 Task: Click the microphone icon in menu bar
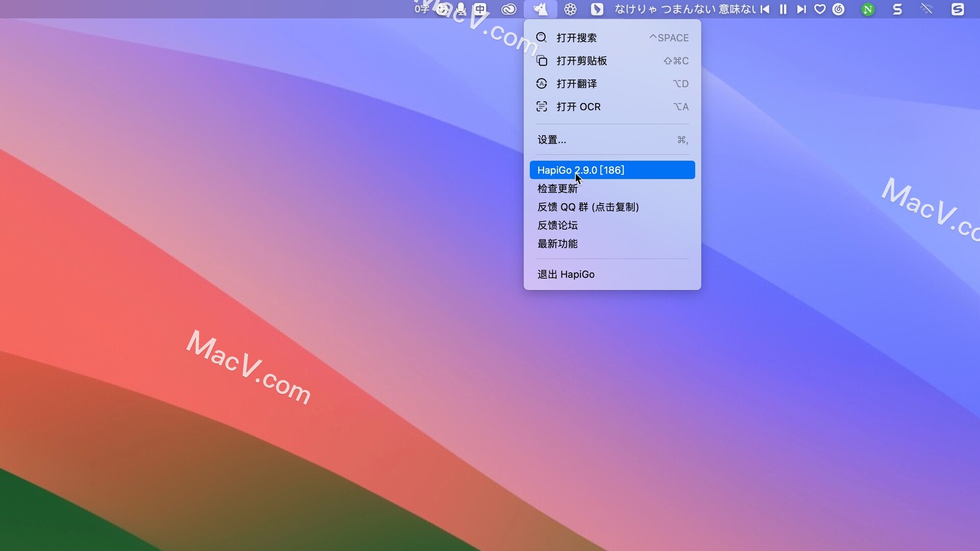(x=461, y=9)
